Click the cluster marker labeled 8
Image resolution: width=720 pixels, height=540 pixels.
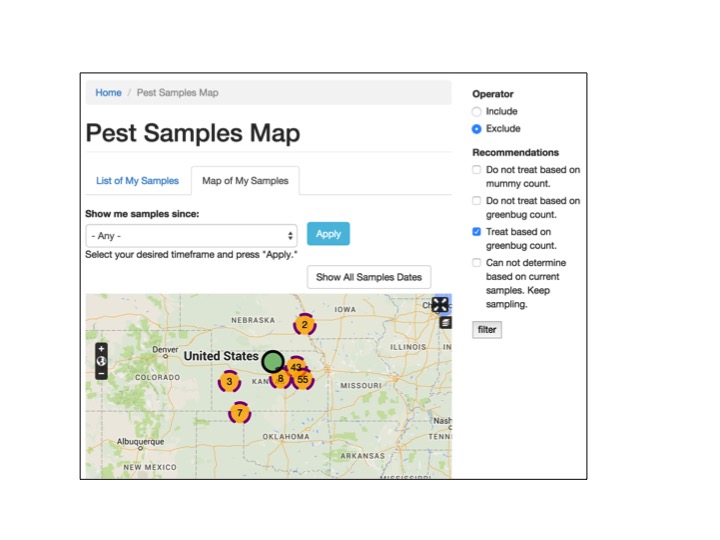coord(280,379)
